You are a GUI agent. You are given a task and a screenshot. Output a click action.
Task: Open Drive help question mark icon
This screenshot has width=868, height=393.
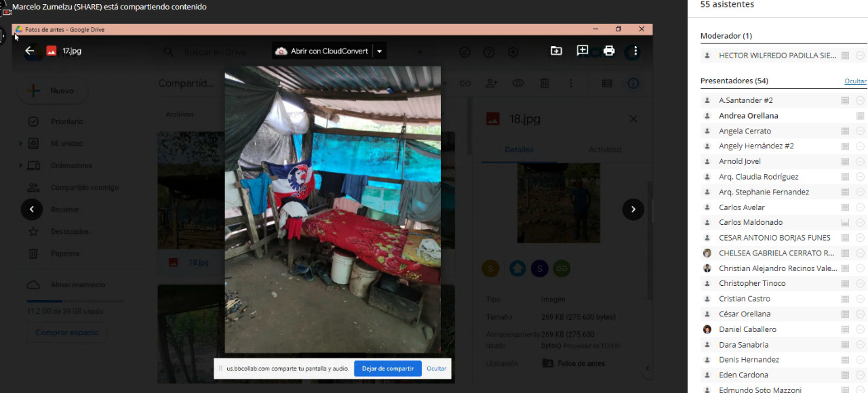coord(488,52)
